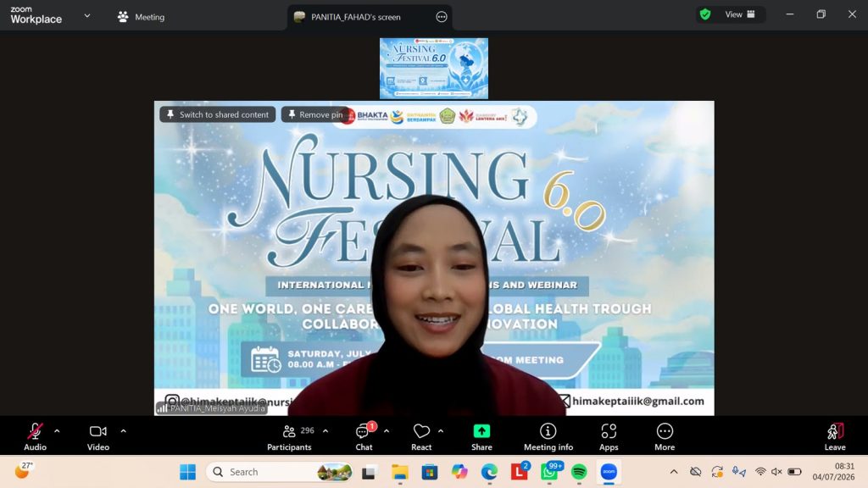Image resolution: width=868 pixels, height=488 pixels.
Task: Open the Copilot taskbar icon
Action: [459, 472]
